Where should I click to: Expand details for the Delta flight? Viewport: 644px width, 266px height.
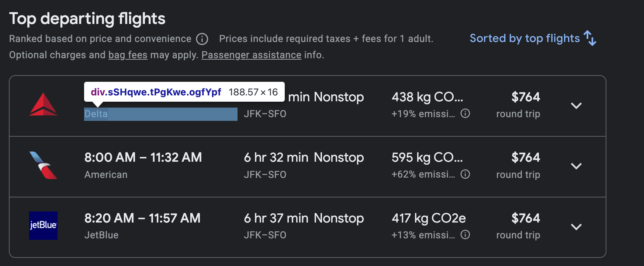[x=576, y=106]
